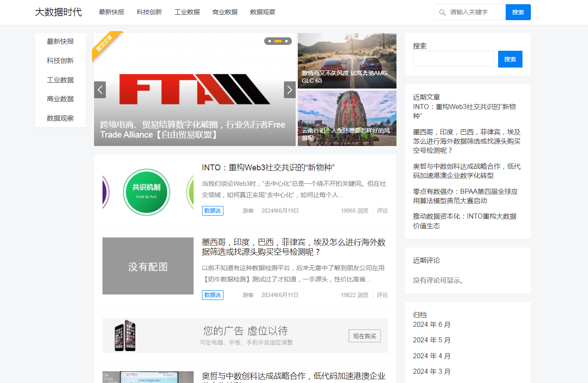Open recent post 墨西哥，印度，巴西 in sidebar
The width and height of the screenshot is (588, 383).
click(467, 141)
